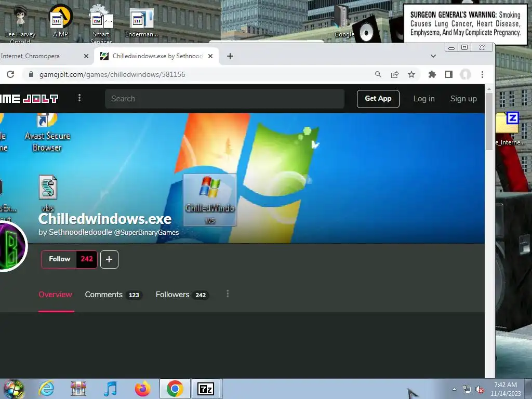This screenshot has width=532, height=399.
Task: Show hidden tray icons arrow
Action: click(x=454, y=389)
